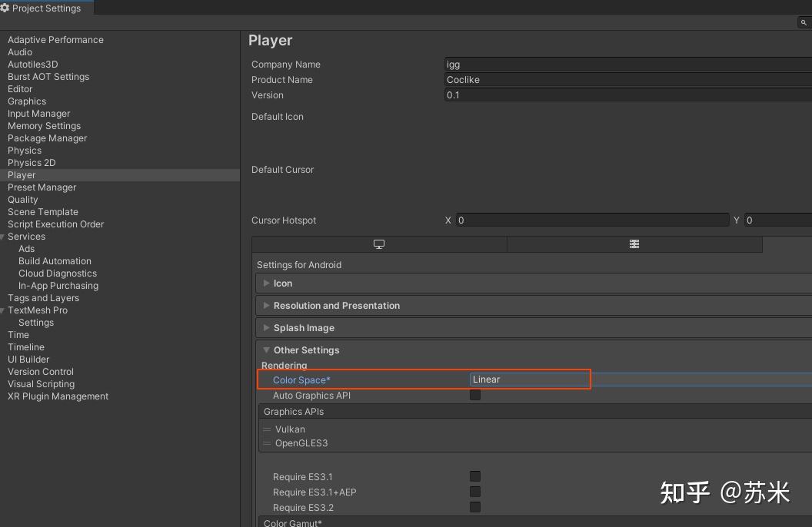
Task: Switch to the standalone desktop platform tab
Action: coord(379,244)
